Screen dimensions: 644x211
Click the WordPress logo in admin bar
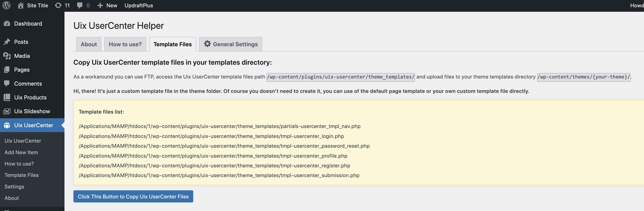6,5
